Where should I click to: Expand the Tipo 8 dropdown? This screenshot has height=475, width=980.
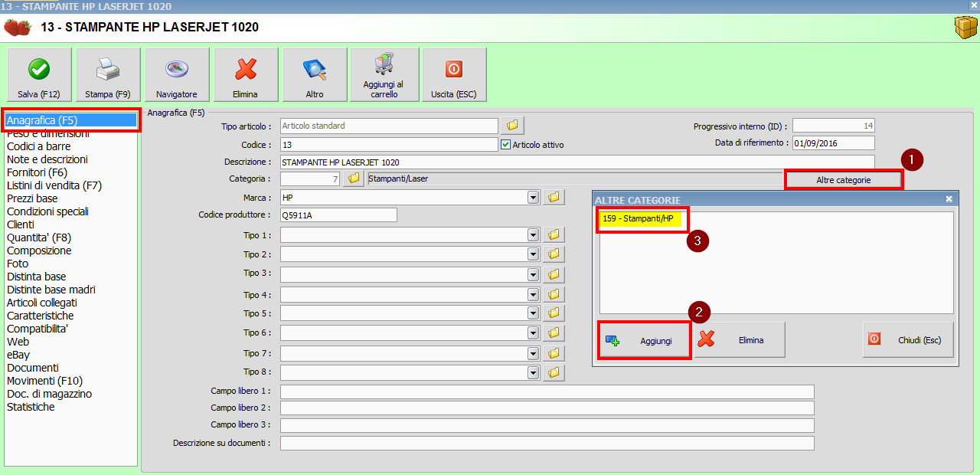point(533,372)
